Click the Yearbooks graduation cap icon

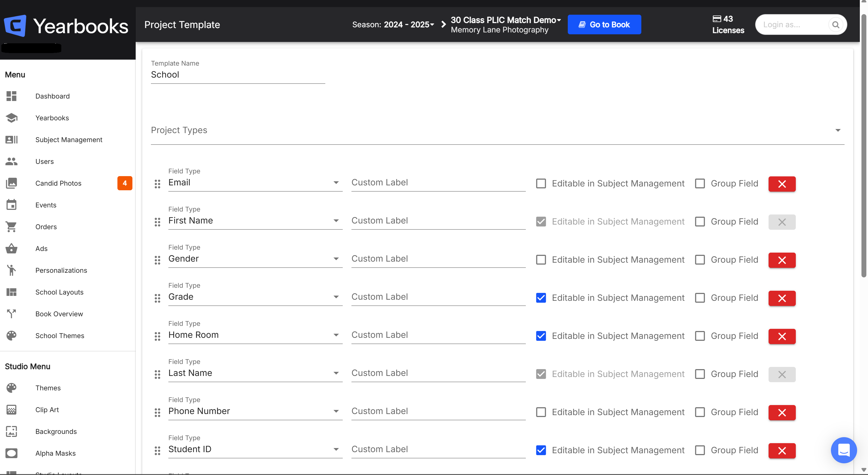[x=11, y=118]
